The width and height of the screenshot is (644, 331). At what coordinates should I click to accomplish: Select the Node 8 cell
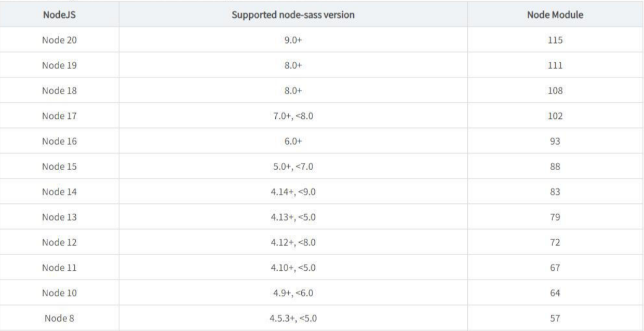59,318
